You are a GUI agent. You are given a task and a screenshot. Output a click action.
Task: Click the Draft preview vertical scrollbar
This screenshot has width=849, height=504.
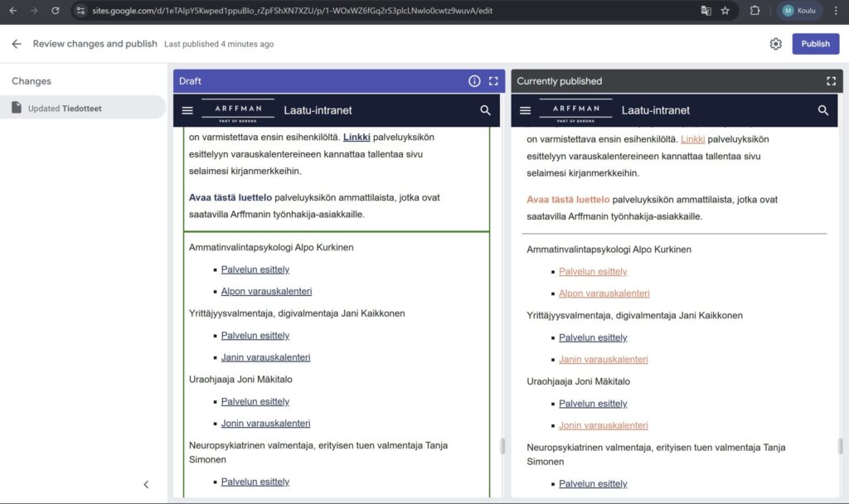[x=502, y=446]
